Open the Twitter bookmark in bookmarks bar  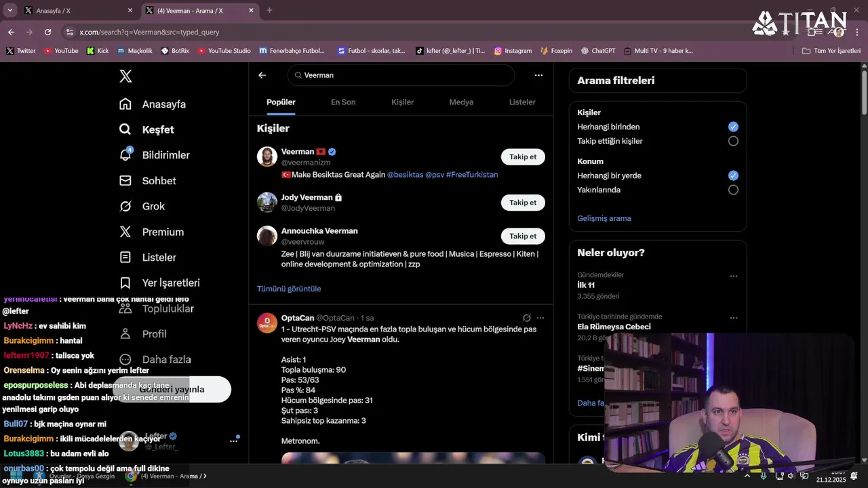(21, 51)
